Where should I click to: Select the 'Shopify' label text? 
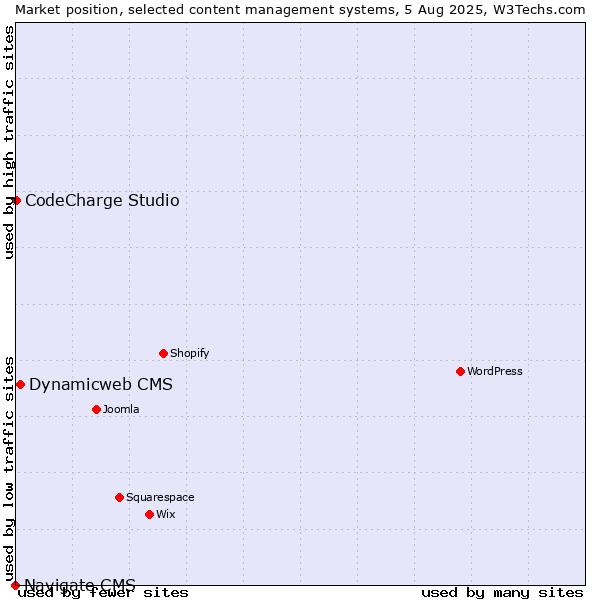click(189, 353)
